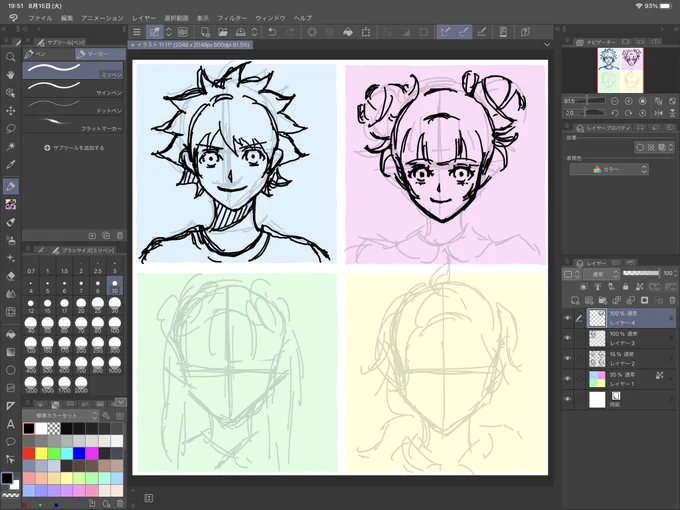The image size is (680, 510).
Task: Open レイヤー menu
Action: pos(144,18)
